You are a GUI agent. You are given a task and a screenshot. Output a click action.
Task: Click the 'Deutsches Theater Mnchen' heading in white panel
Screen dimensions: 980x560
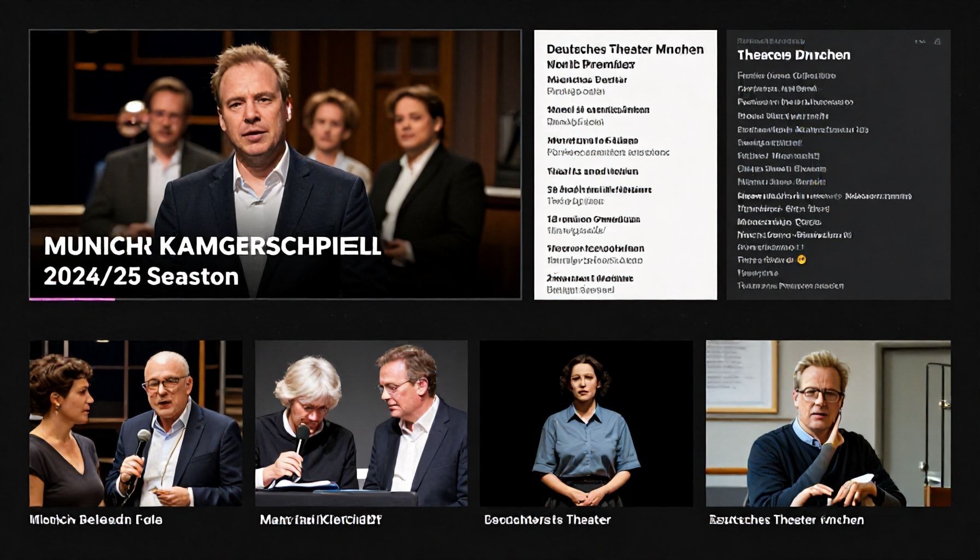coord(625,49)
